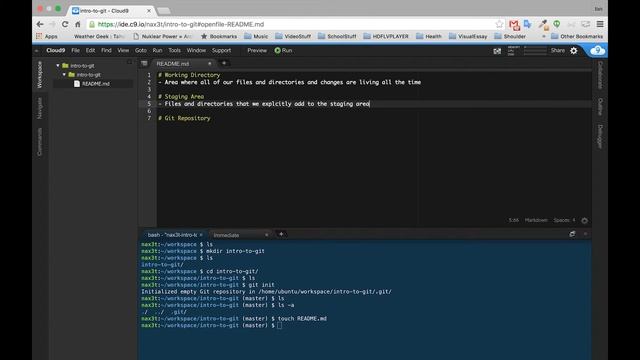
Task: Maximize the terminal panel icon
Action: tap(572, 234)
